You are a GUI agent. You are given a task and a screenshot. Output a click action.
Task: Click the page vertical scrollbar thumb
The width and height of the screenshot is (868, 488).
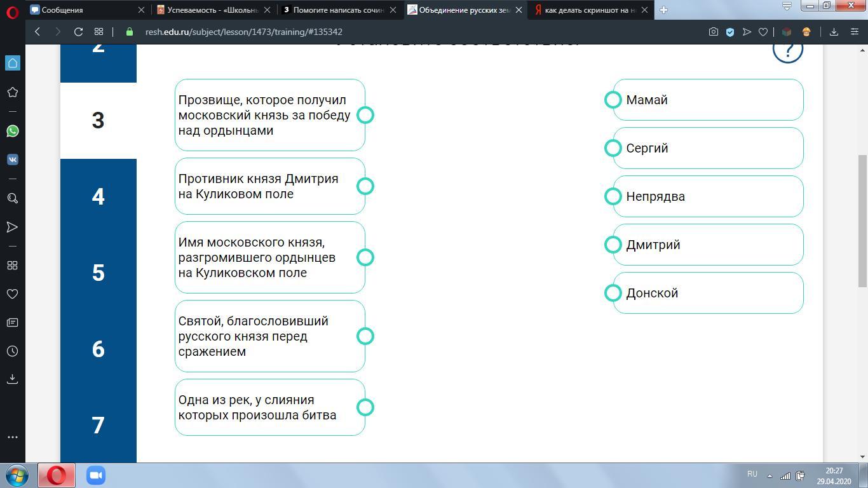pyautogui.click(x=863, y=220)
